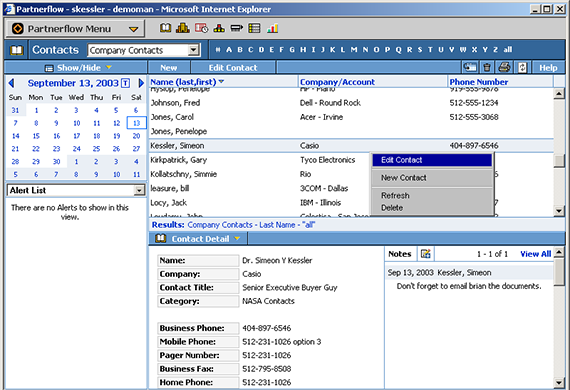
Task: Show all contacts with the all link
Action: [508, 50]
